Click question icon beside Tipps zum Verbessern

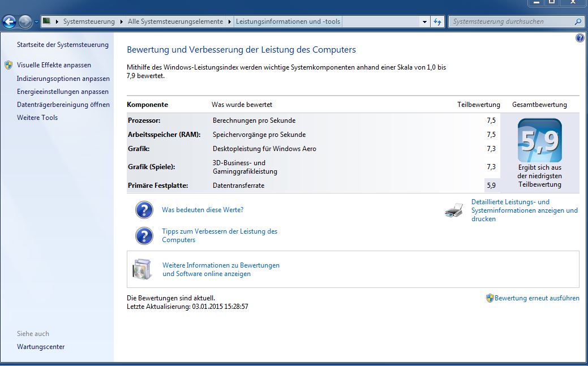(144, 236)
